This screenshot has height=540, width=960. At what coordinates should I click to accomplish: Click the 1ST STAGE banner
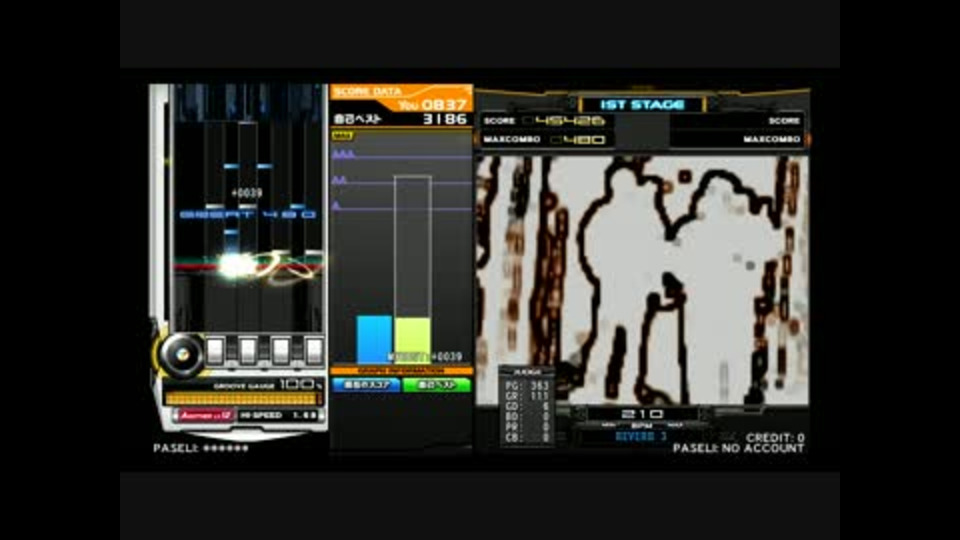642,105
